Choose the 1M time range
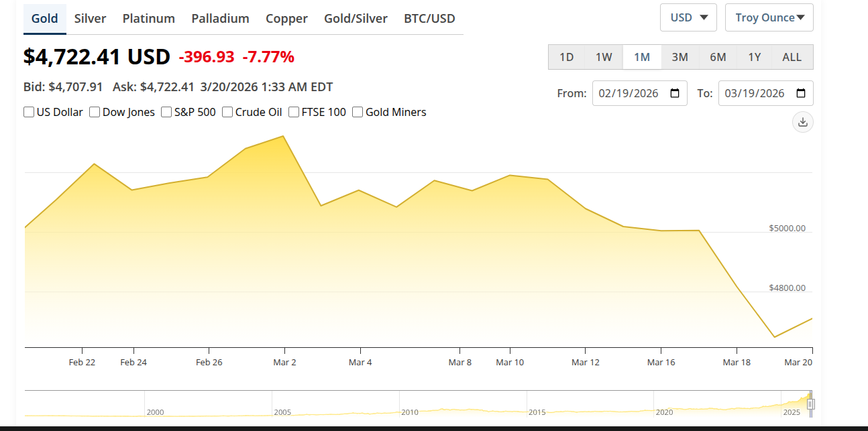The image size is (868, 431). (642, 57)
